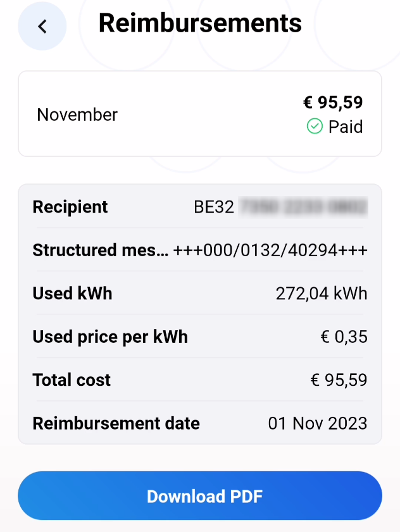This screenshot has width=400, height=532.
Task: Click the Paid status label
Action: coord(346,127)
